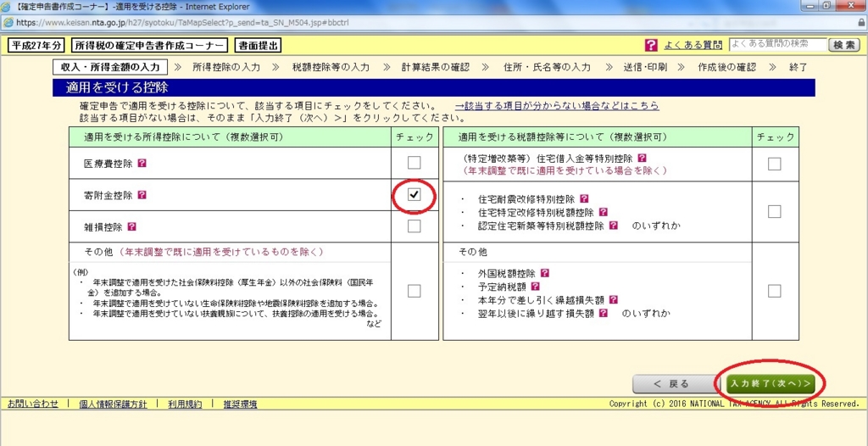Click the Internet Explorer icon in title bar
Screen dimensions: 868x446
click(7, 7)
